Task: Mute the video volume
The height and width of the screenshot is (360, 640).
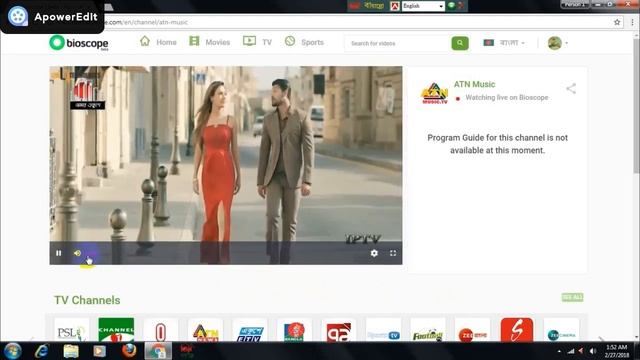Action: click(x=77, y=253)
